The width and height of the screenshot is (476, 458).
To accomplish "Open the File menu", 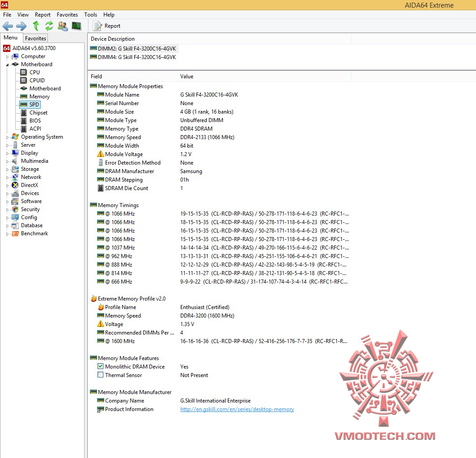I will [x=7, y=15].
